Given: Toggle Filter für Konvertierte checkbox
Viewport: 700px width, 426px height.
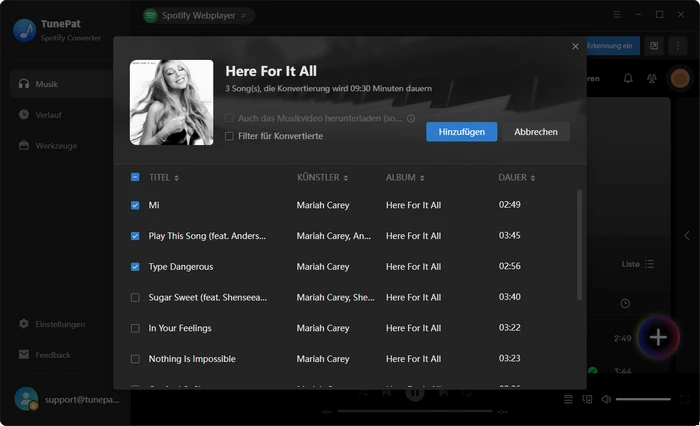Looking at the screenshot, I should pos(229,136).
